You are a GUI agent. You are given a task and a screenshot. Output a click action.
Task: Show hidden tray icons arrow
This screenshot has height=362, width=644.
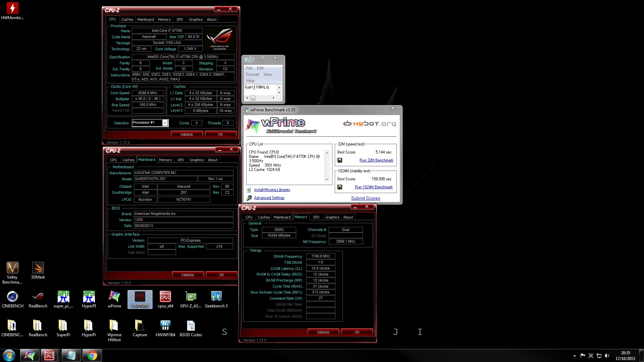click(x=575, y=356)
